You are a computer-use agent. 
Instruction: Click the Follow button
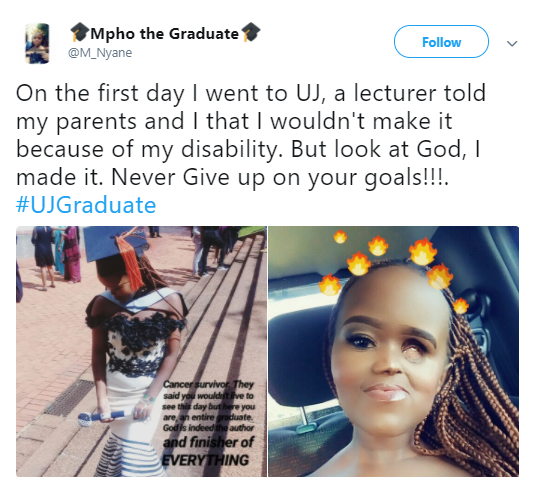pos(441,42)
